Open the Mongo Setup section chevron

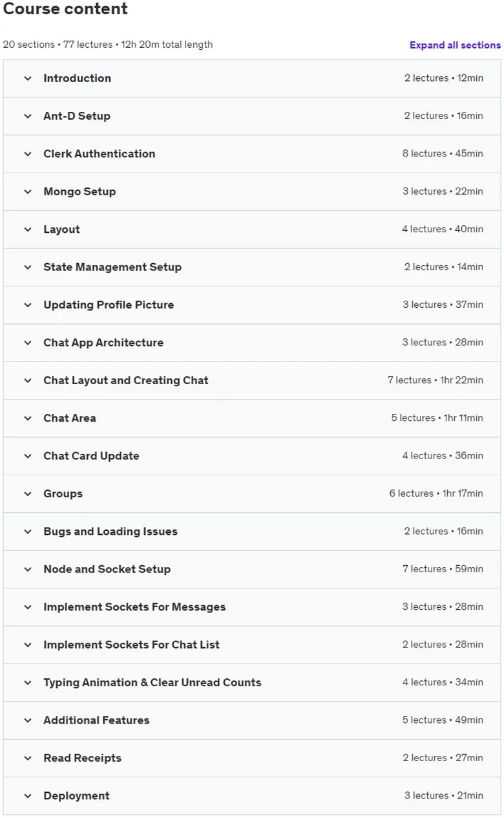pyautogui.click(x=28, y=191)
